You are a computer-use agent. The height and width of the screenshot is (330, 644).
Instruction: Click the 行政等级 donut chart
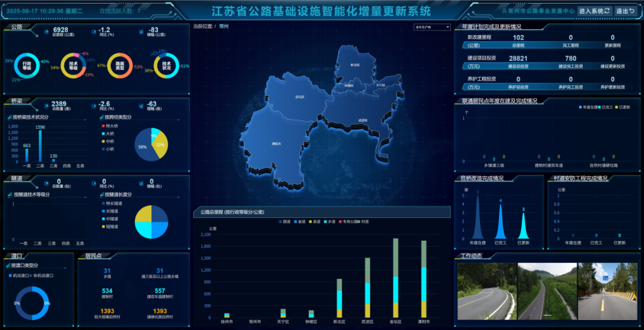coord(27,66)
